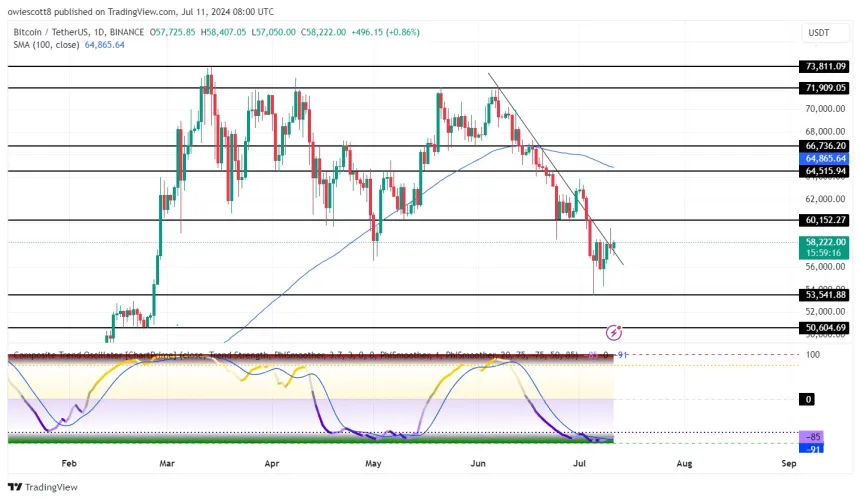860x500 pixels.
Task: Select the 53,541.88 support level label
Action: coord(825,295)
